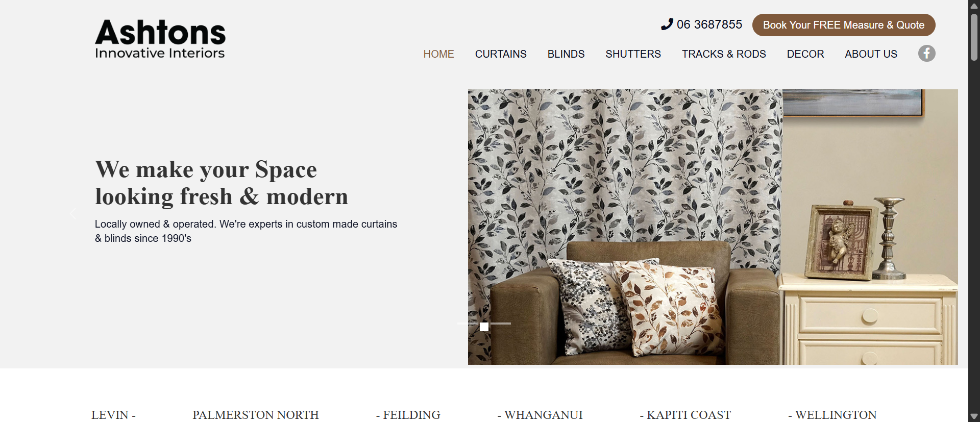
Task: Click the vertical scrollbar thumb
Action: (974, 37)
